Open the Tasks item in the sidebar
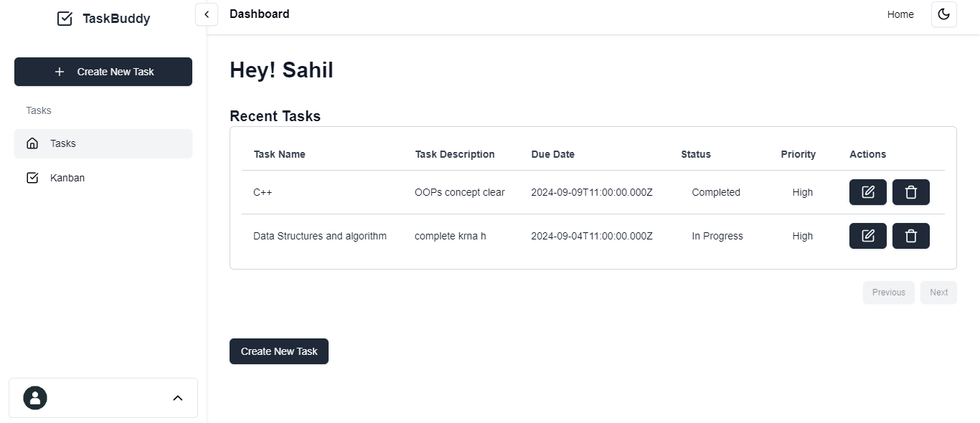 [x=63, y=143]
